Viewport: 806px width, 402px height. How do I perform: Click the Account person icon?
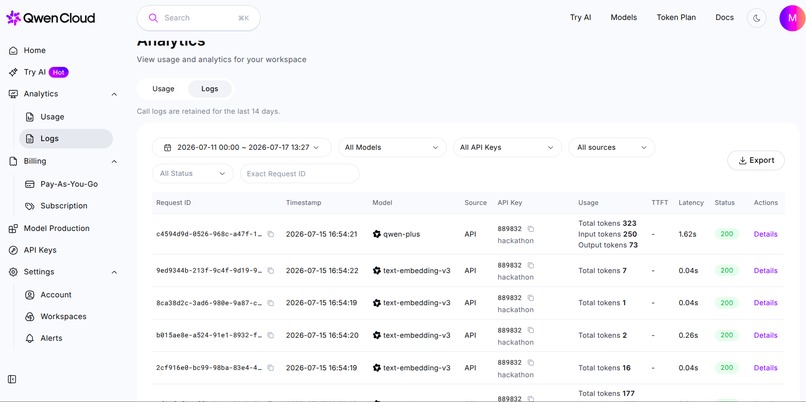click(x=30, y=295)
